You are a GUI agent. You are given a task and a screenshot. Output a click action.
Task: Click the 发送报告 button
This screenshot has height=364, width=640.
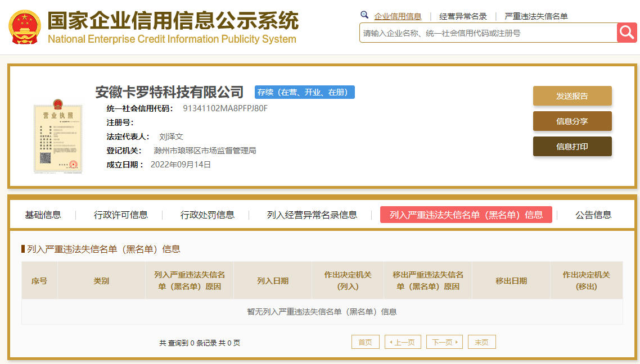pos(573,96)
